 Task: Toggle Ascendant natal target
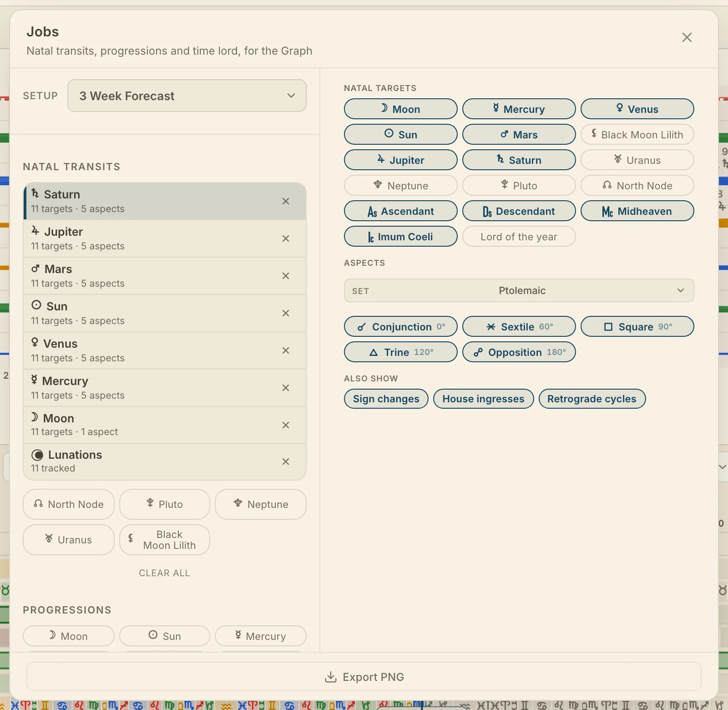click(401, 211)
